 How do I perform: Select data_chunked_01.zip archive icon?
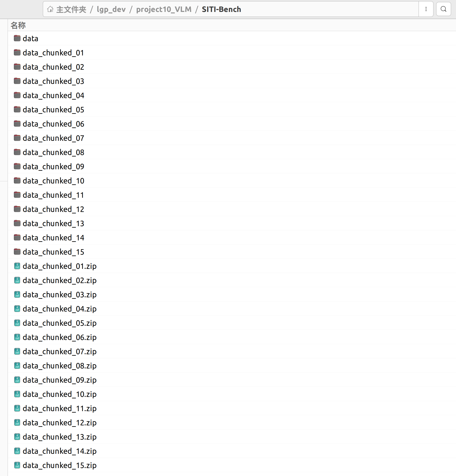pyautogui.click(x=17, y=266)
